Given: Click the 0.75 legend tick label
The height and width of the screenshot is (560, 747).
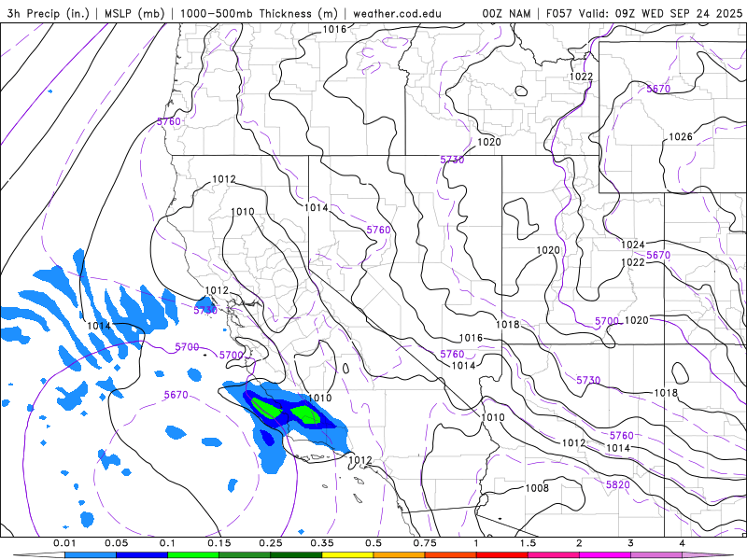Looking at the screenshot, I should [x=425, y=543].
